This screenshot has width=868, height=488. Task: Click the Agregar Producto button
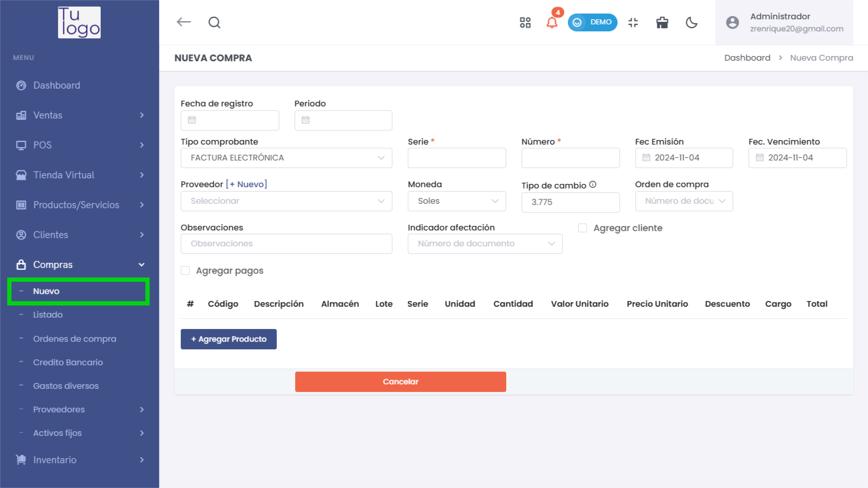(x=228, y=339)
